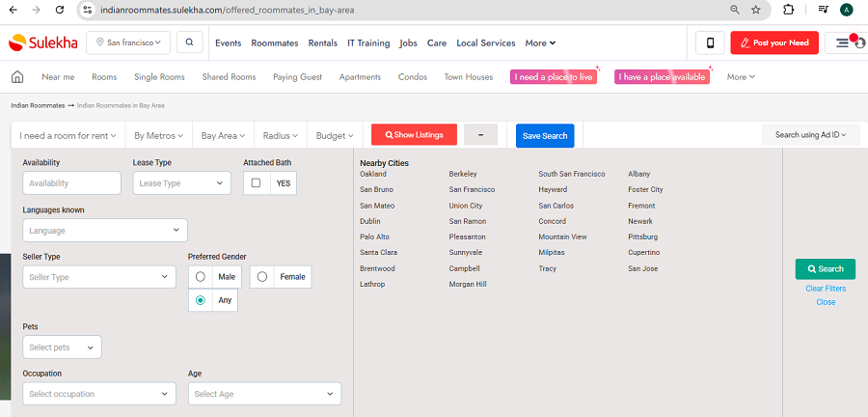Click the mobile phone icon button
This screenshot has height=417, width=868.
tap(710, 42)
